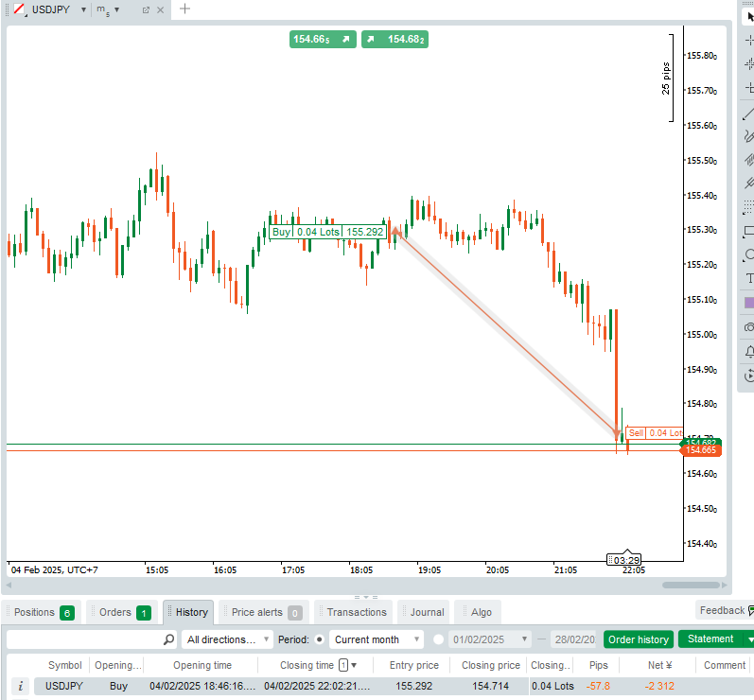
Task: Click the Order history button
Action: [x=638, y=639]
